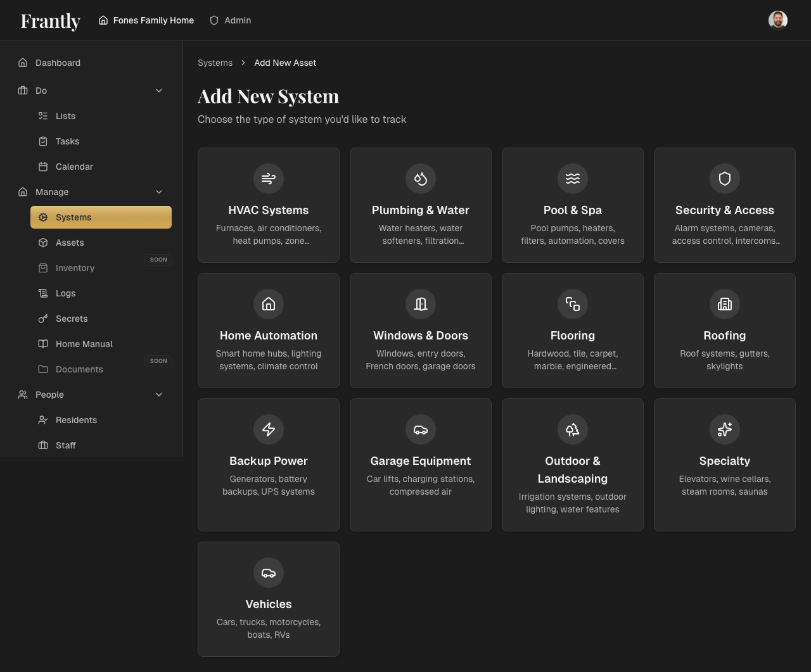
Task: Select the Roofing building icon
Action: (x=724, y=304)
